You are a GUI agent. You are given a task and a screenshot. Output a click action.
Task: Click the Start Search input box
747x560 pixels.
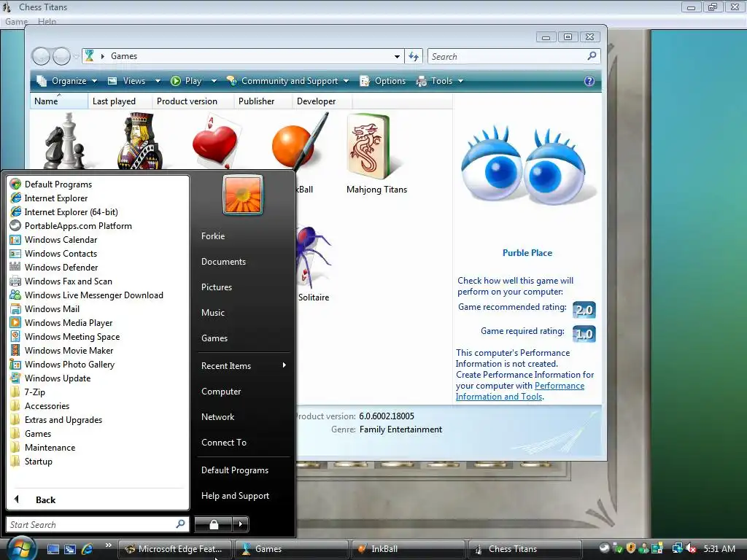(98, 524)
